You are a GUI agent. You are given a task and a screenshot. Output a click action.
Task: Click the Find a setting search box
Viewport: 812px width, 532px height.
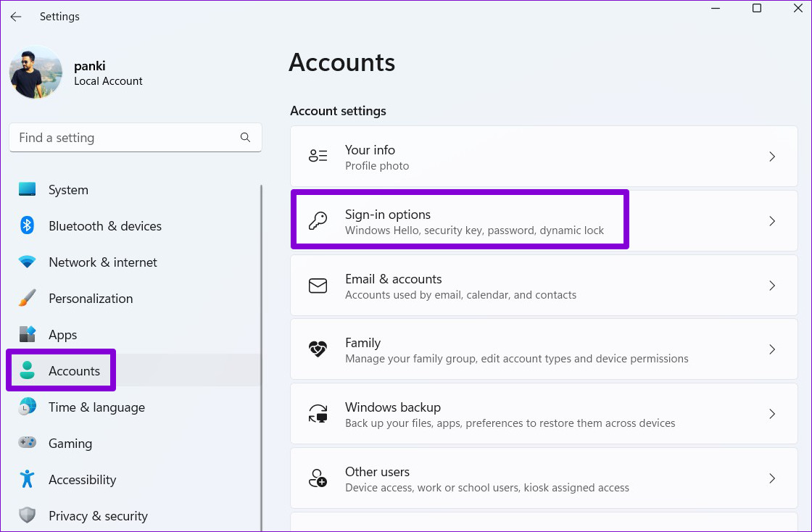point(136,138)
